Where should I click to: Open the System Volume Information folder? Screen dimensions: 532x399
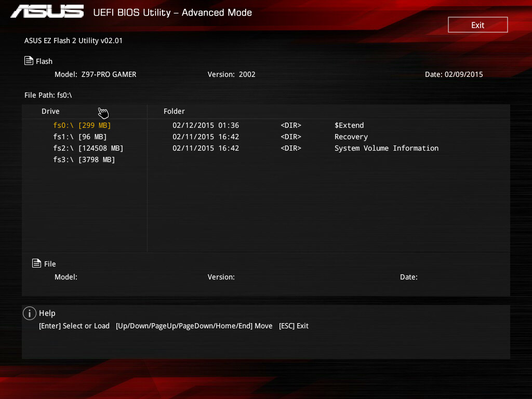pos(387,148)
